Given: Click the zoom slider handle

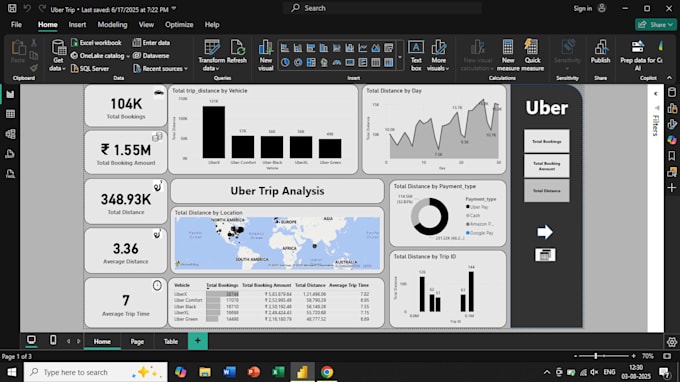Looking at the screenshot, I should tap(596, 356).
